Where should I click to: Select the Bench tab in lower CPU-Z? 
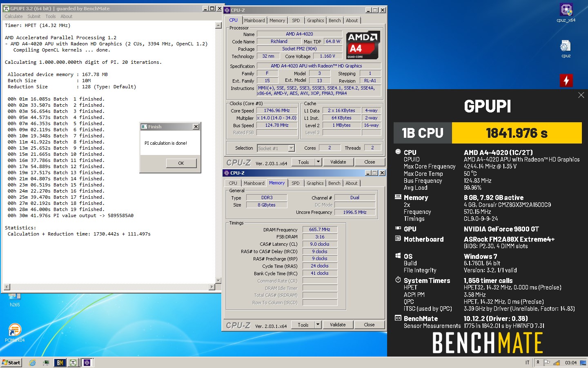pyautogui.click(x=334, y=183)
